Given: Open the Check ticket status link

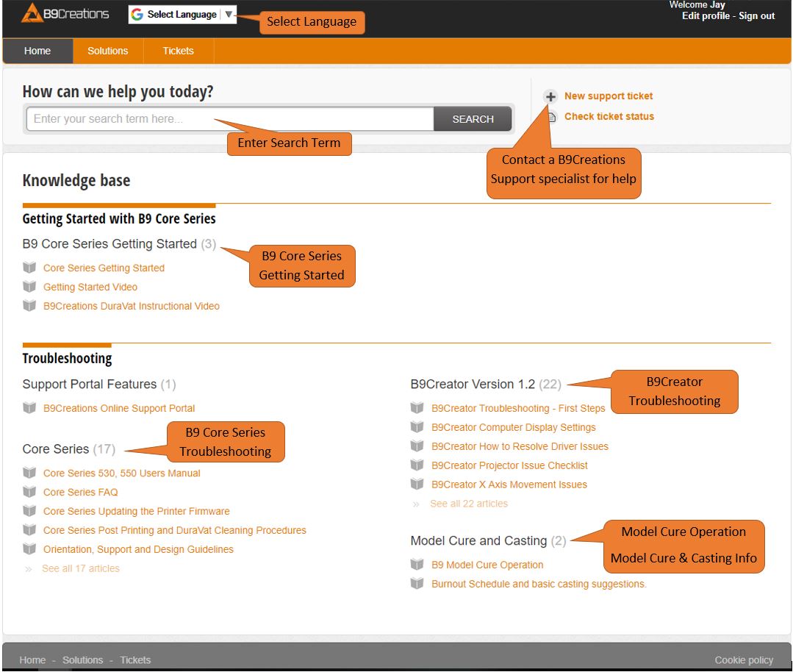Looking at the screenshot, I should [x=609, y=116].
